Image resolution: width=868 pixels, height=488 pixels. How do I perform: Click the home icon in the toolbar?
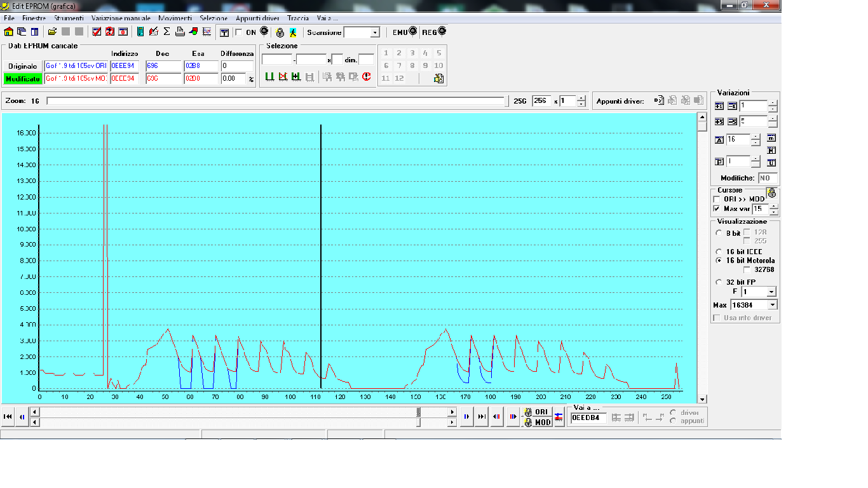pos(8,32)
